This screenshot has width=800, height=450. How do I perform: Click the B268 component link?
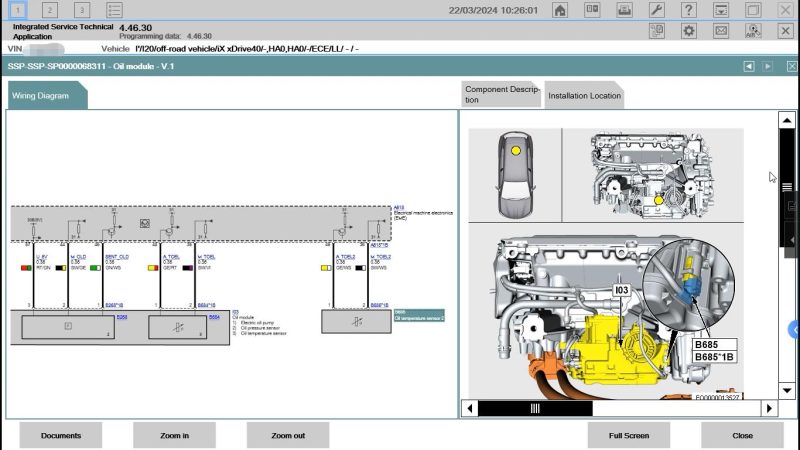point(121,317)
